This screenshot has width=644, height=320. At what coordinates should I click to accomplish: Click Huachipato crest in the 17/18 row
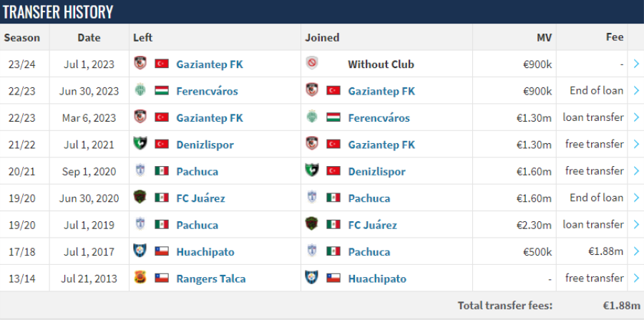140,251
